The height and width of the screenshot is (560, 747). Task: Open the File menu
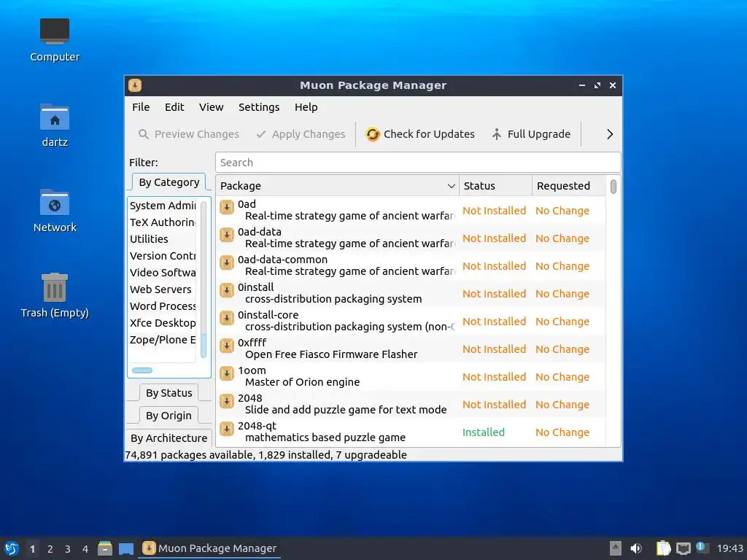(x=141, y=107)
